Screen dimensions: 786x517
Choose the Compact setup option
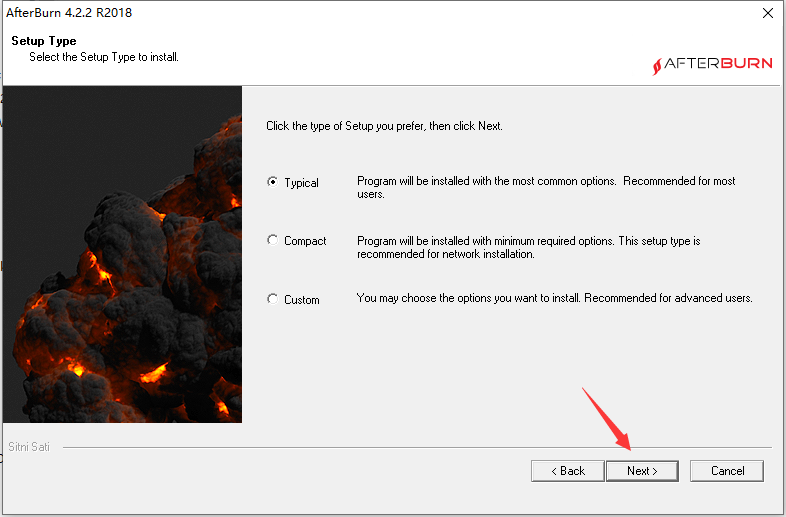(x=273, y=240)
